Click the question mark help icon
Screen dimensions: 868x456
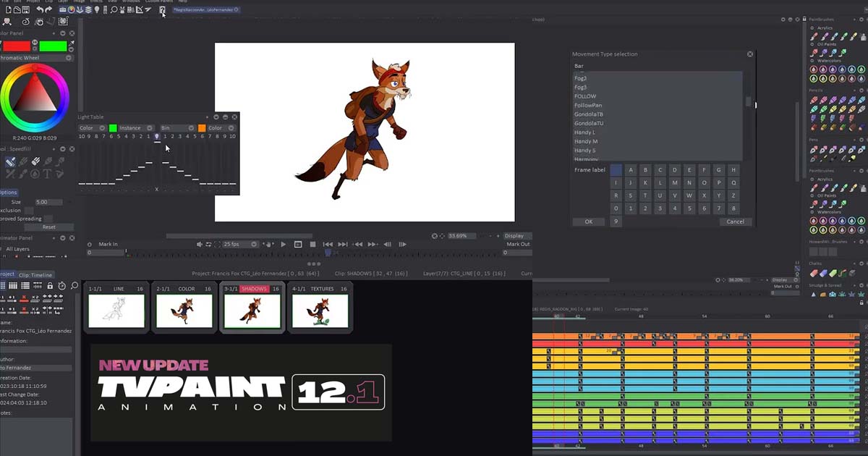click(162, 9)
